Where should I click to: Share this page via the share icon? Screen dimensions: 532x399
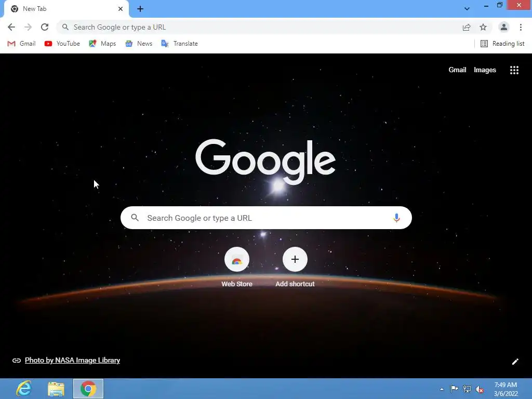tap(467, 27)
